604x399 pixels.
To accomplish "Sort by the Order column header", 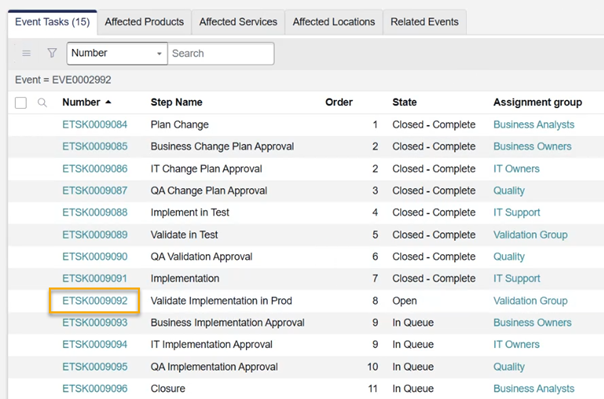I will tap(339, 102).
